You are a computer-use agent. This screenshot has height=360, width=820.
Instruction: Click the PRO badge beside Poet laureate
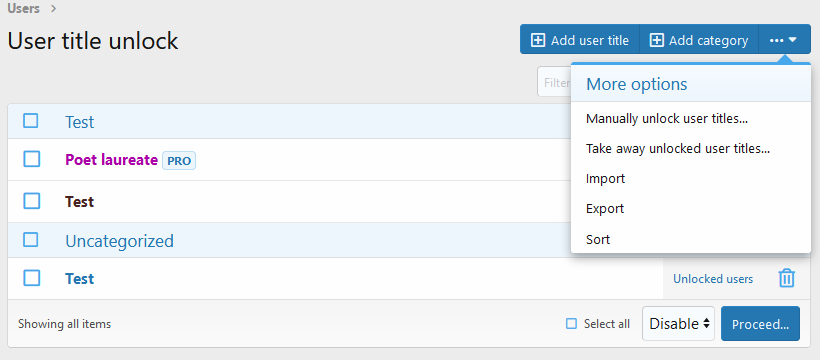tap(179, 161)
